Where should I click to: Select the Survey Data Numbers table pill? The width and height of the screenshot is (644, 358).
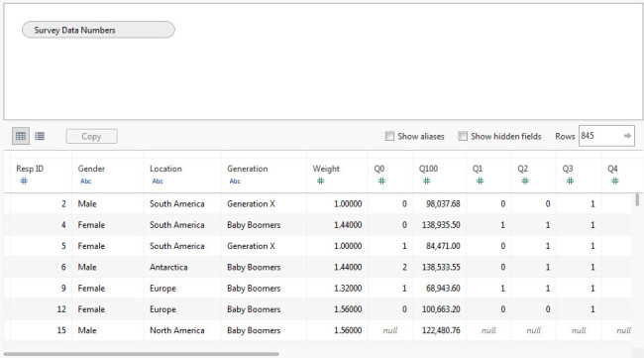(98, 30)
